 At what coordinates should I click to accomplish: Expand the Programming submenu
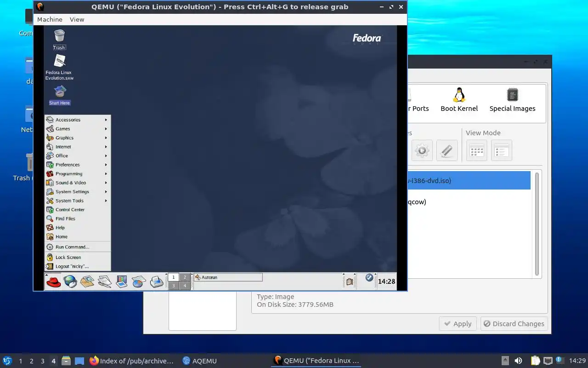77,173
